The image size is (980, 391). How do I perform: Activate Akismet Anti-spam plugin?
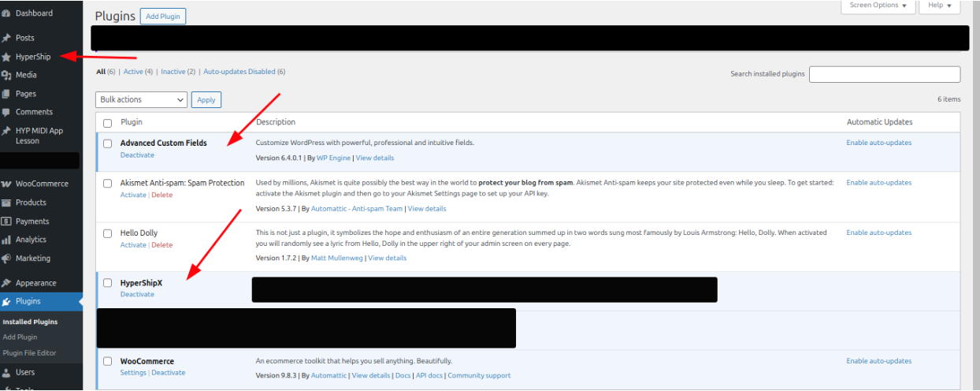pyautogui.click(x=133, y=195)
